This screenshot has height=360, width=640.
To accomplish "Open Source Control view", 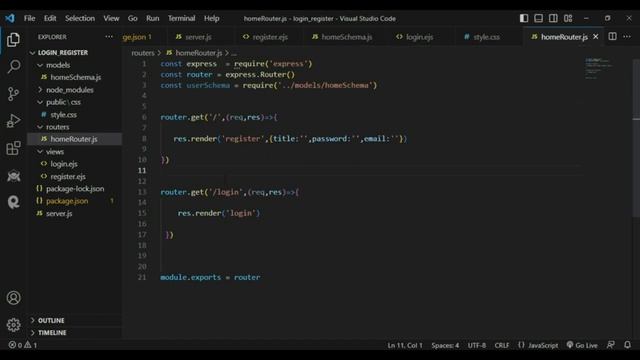I will [x=13, y=94].
